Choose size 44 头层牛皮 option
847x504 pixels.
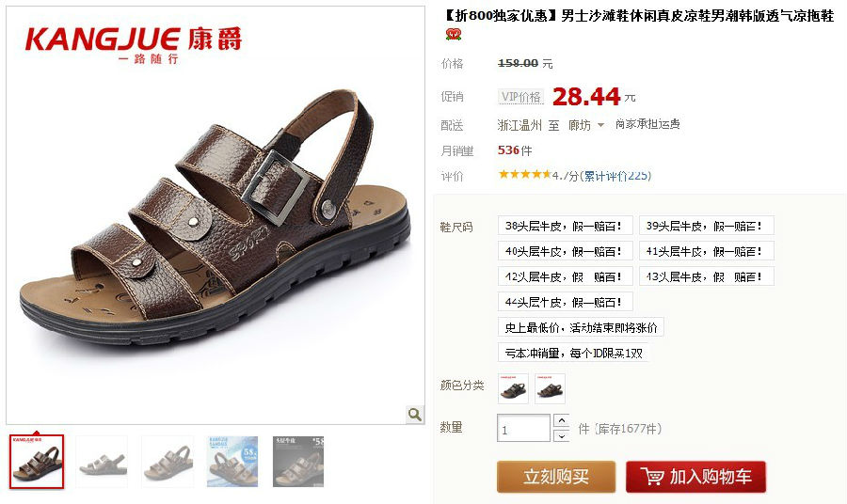(565, 302)
